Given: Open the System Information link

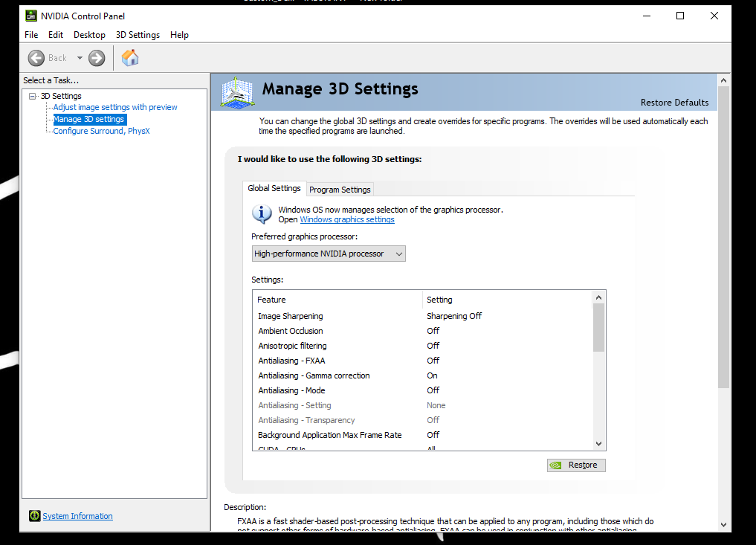Looking at the screenshot, I should point(77,516).
